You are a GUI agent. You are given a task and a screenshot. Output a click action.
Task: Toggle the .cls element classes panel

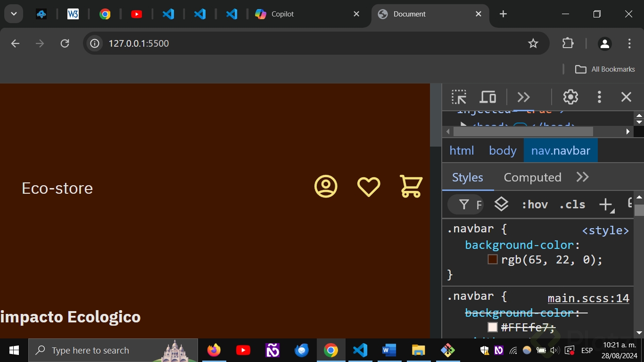coord(572,205)
